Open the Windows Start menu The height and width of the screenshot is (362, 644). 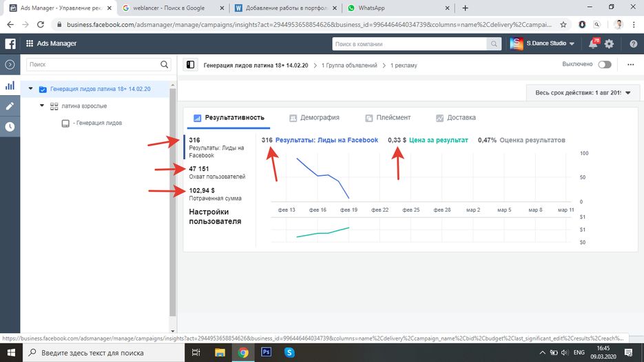(x=11, y=352)
